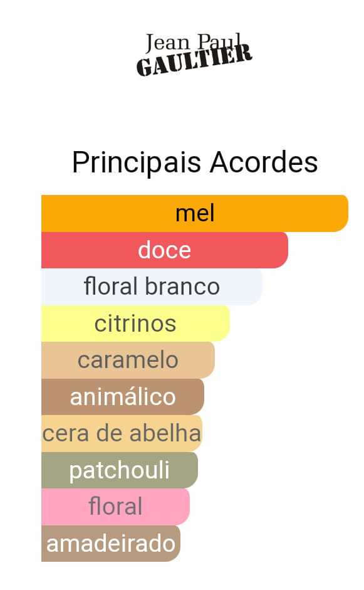This screenshot has height=590, width=364.
Task: Select the floral branco accord bar
Action: [x=152, y=287]
